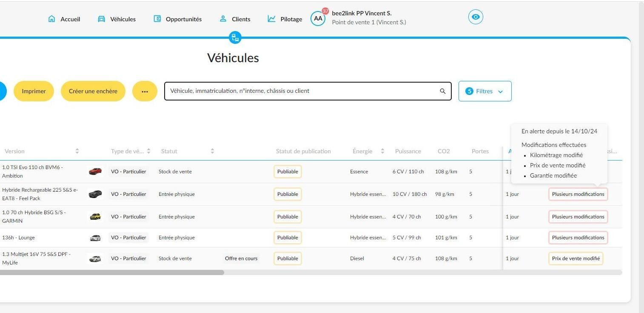Sort by the Statut column arrows
644x313 pixels.
pos(212,151)
